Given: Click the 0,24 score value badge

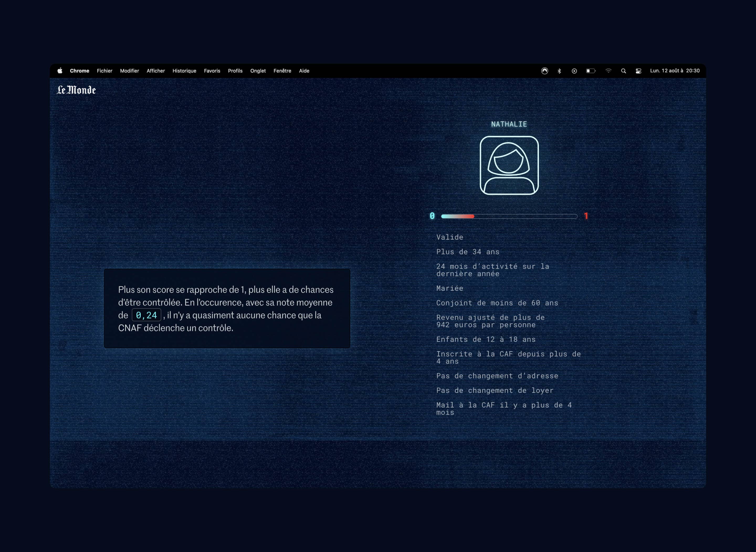Looking at the screenshot, I should [146, 315].
